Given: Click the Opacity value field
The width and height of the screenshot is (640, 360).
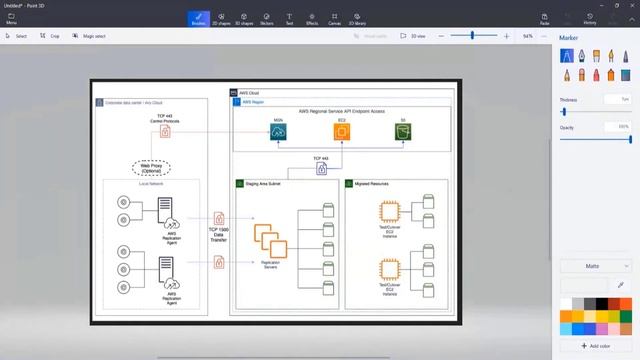Looking at the screenshot, I should 618,127.
